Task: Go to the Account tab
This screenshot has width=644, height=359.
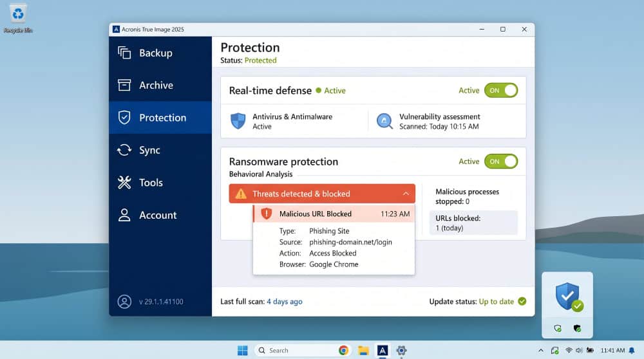Action: [160, 215]
